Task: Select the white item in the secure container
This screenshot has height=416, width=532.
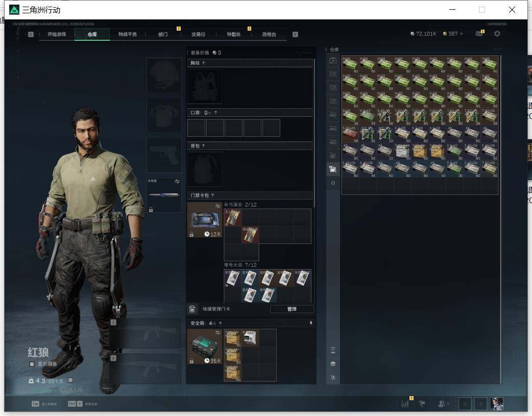Action: point(250,337)
